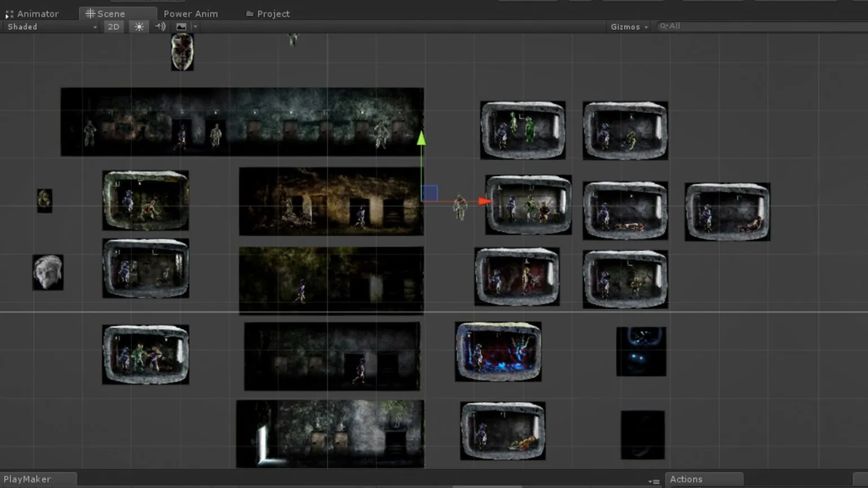Open the Actions panel tab
Screen dimensions: 868x488
(686, 479)
